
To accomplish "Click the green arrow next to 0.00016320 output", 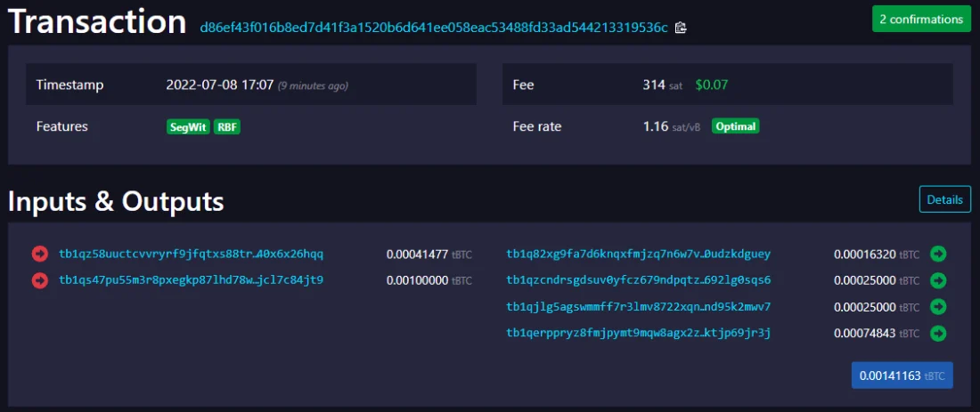I will pyautogui.click(x=937, y=254).
